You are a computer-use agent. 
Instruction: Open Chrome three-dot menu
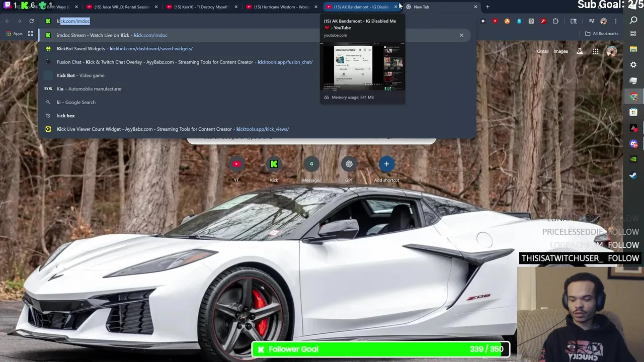615,21
